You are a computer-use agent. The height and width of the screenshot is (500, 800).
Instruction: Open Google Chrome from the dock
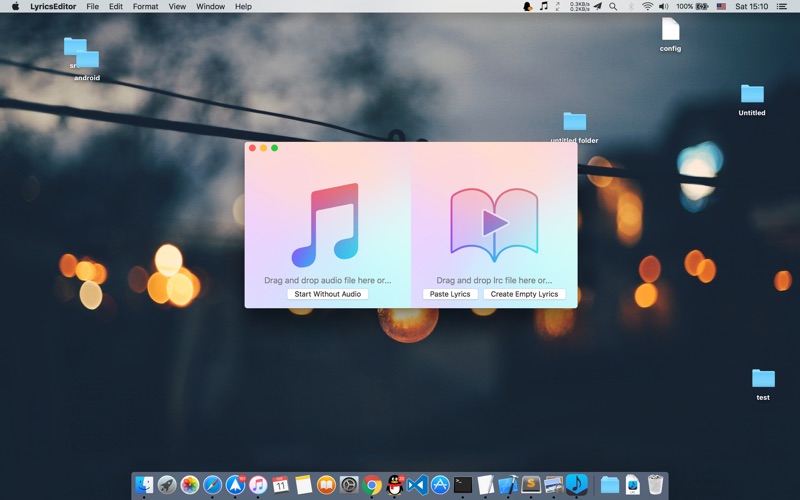[372, 485]
